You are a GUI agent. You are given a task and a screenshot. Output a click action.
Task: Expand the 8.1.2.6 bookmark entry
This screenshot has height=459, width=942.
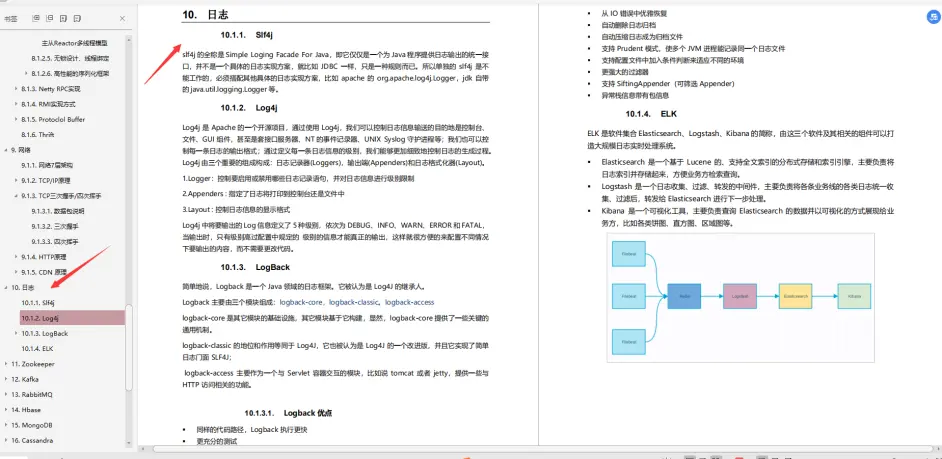(26, 74)
